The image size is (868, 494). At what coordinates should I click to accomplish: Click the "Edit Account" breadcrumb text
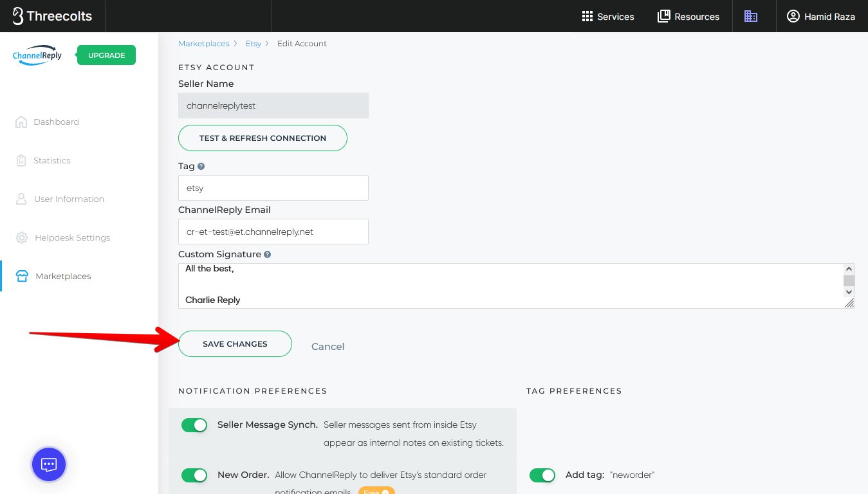tap(302, 44)
